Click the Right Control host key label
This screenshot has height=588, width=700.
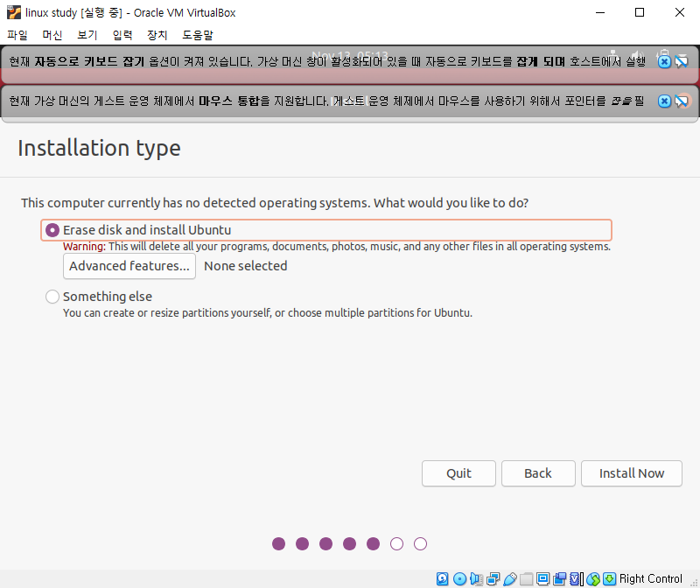pyautogui.click(x=651, y=579)
